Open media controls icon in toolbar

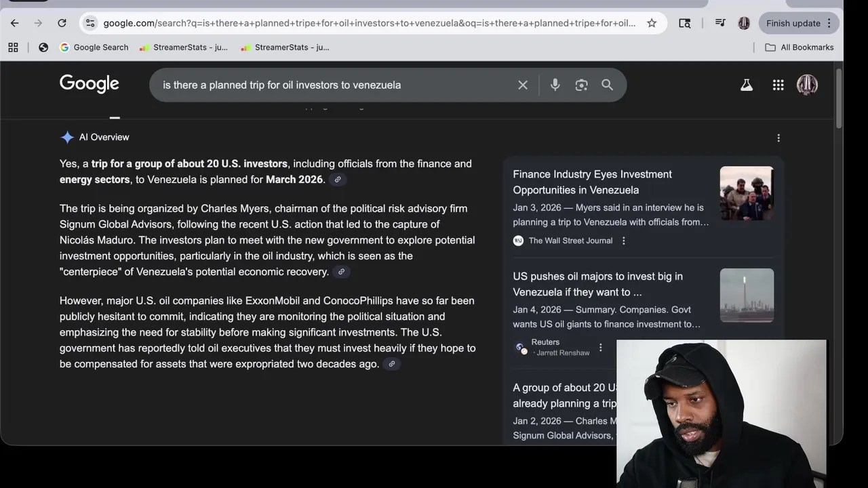pyautogui.click(x=720, y=23)
